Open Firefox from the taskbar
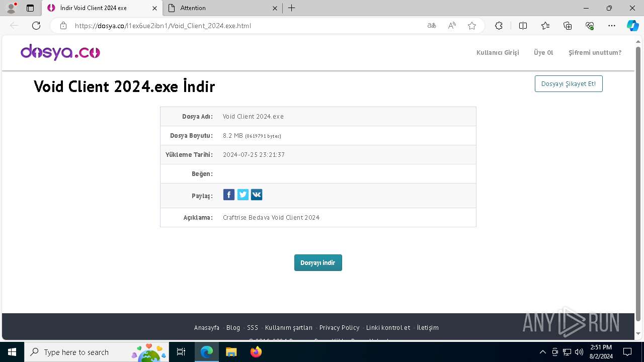The width and height of the screenshot is (644, 362). [x=256, y=352]
